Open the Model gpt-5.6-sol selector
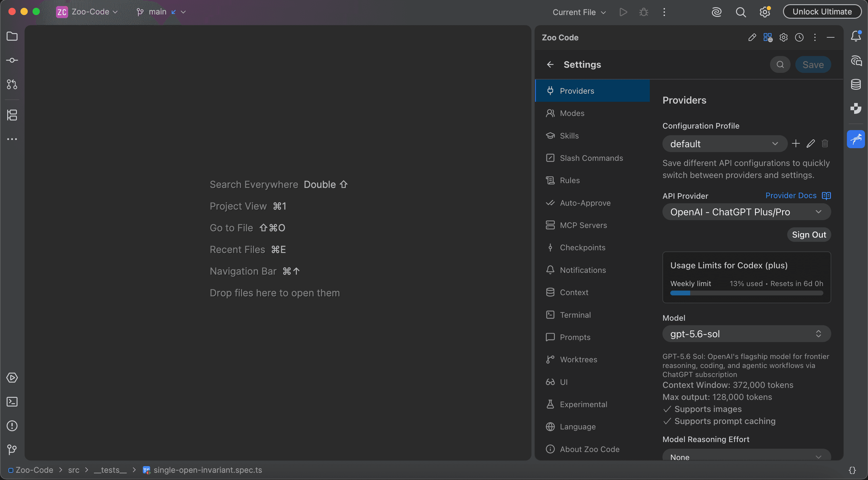868x480 pixels. click(747, 334)
